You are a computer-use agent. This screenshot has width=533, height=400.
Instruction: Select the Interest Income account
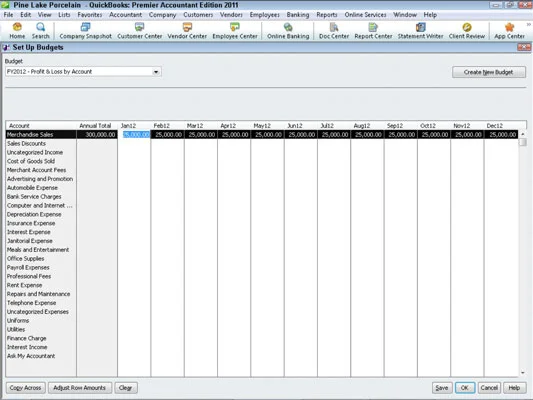pos(27,347)
